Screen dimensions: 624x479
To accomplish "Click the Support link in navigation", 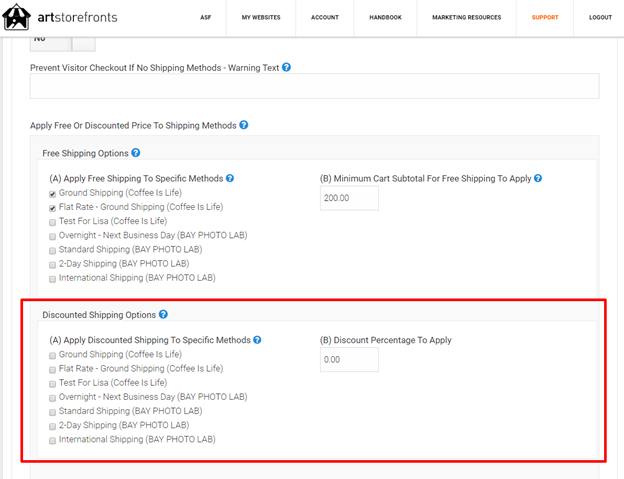I will pyautogui.click(x=545, y=18).
